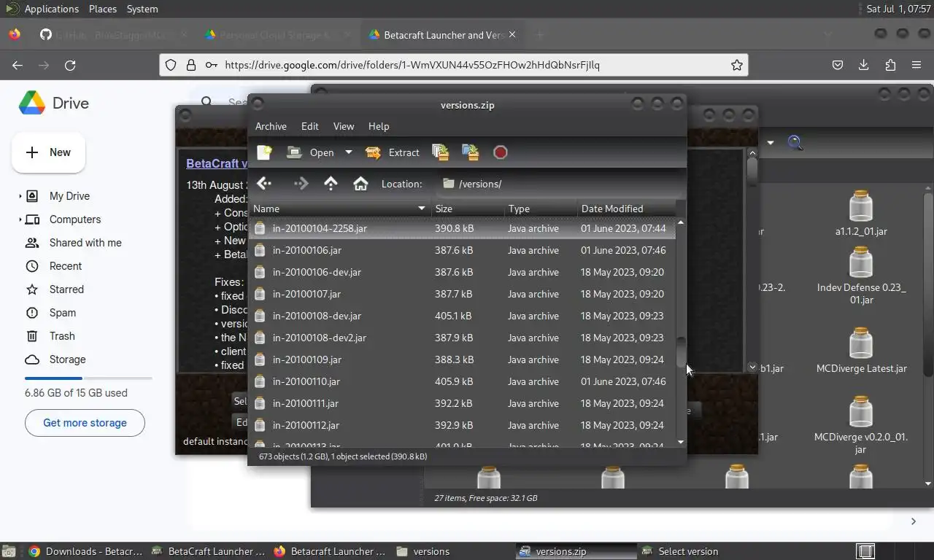Switch to versions folder taskbar item
This screenshot has width=934, height=560.
(x=423, y=551)
